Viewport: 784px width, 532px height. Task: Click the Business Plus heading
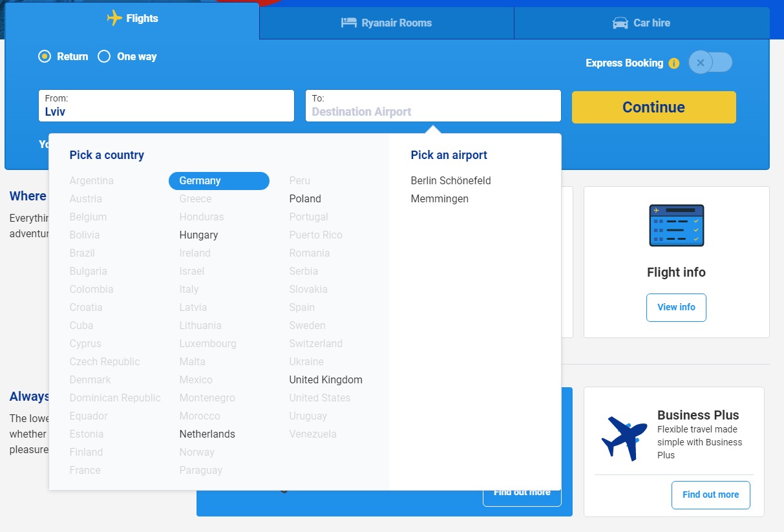pyautogui.click(x=698, y=415)
